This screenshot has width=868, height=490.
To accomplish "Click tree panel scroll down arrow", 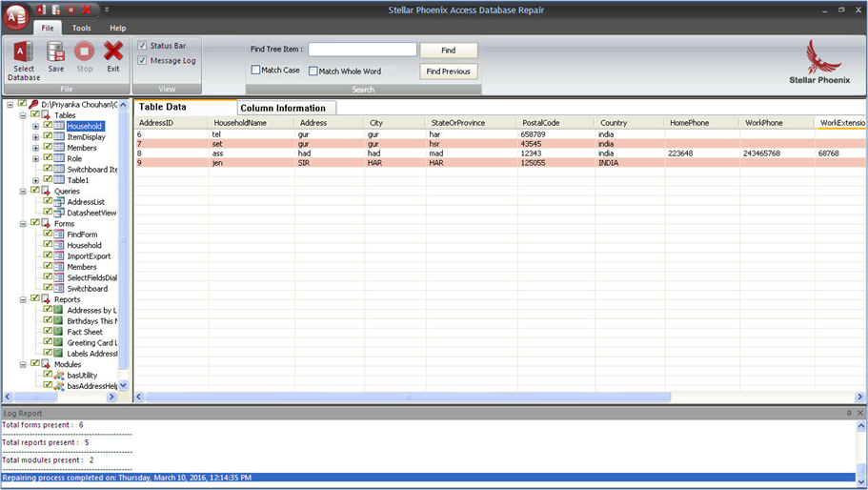I will (x=124, y=385).
